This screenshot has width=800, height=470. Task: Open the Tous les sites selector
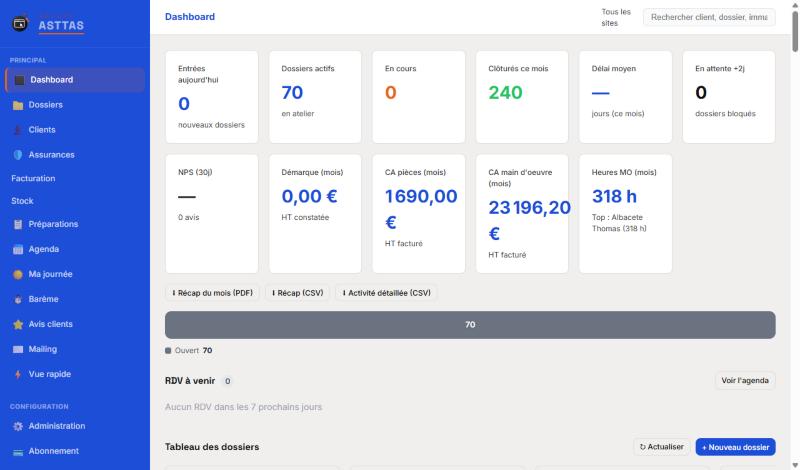pos(615,17)
